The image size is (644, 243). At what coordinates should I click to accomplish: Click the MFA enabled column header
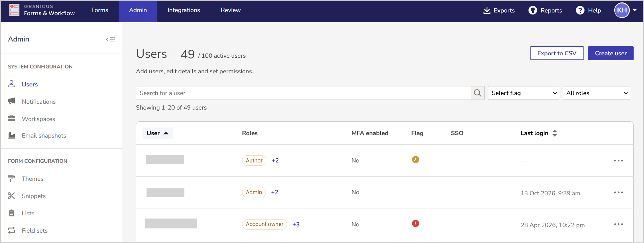pos(370,133)
